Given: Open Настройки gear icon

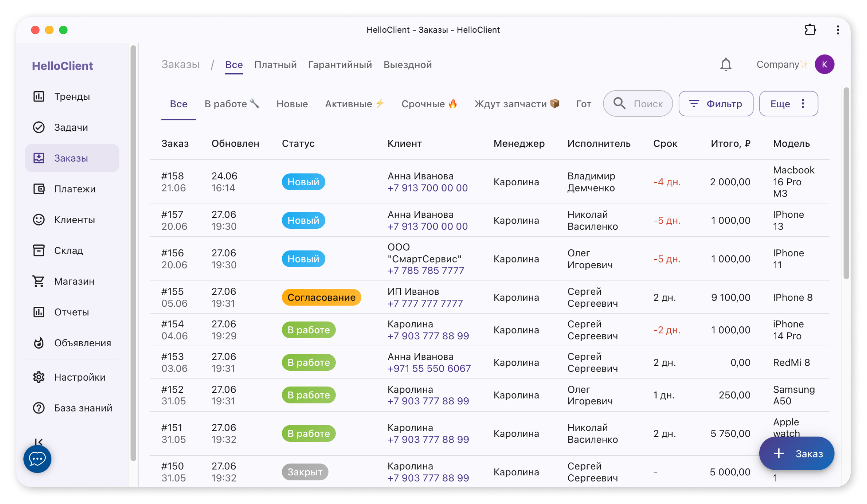Looking at the screenshot, I should point(39,377).
